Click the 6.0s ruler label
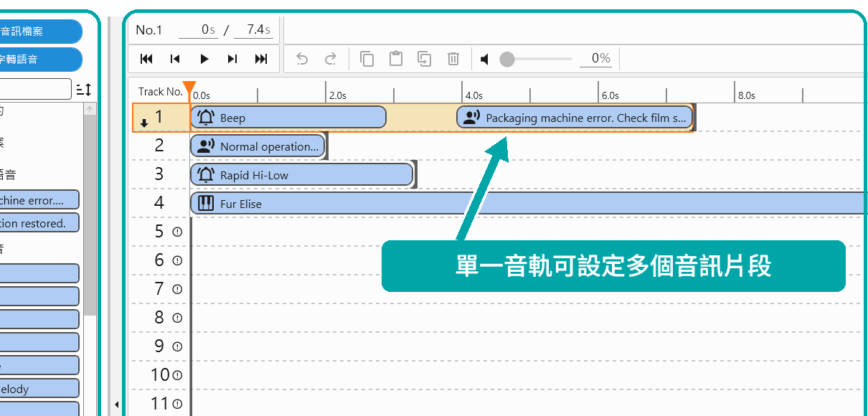 pyautogui.click(x=610, y=95)
